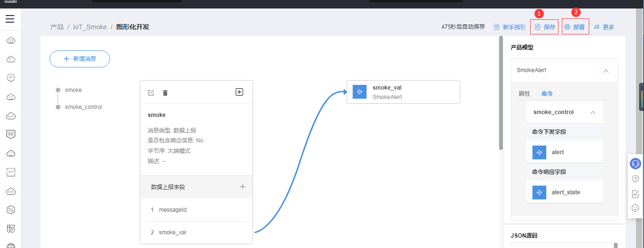Click the 保存 (Save) button
The image size is (644, 248).
[545, 27]
